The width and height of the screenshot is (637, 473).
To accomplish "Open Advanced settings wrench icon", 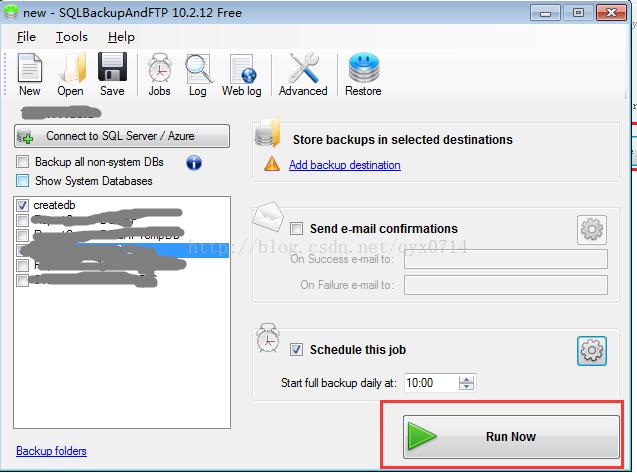I will [x=303, y=75].
